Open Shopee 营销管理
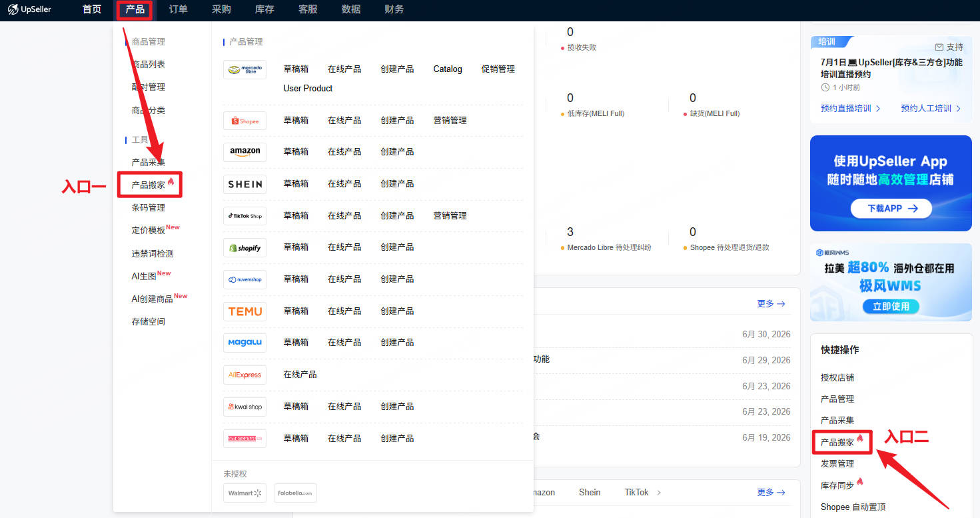Image resolution: width=980 pixels, height=518 pixels. point(450,120)
